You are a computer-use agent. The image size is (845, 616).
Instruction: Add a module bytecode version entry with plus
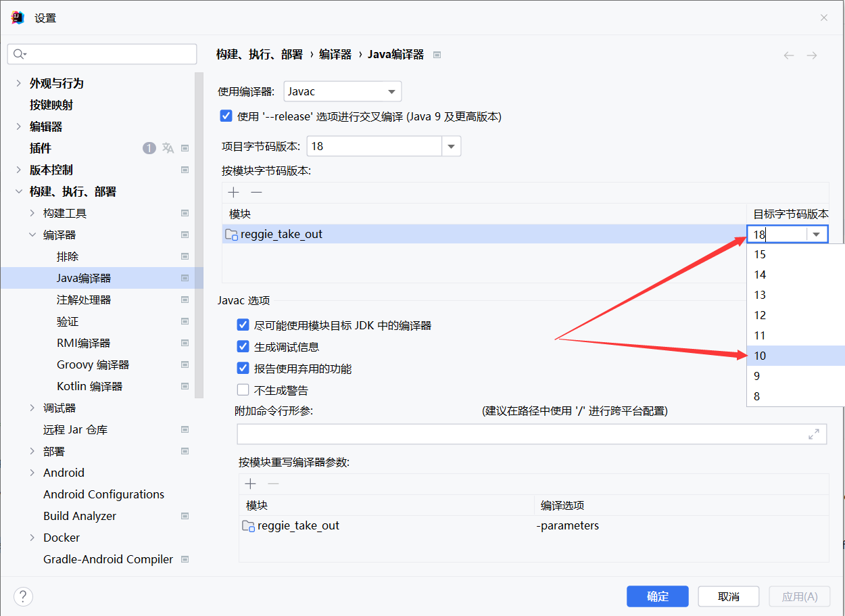(234, 193)
